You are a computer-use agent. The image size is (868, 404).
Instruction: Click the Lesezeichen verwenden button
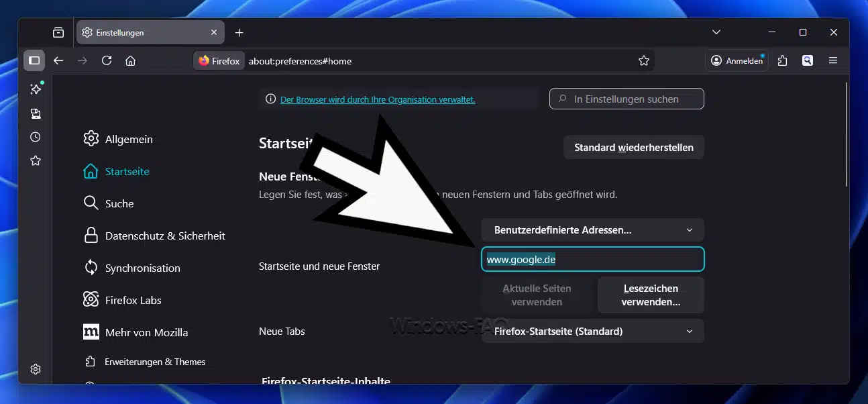(650, 295)
